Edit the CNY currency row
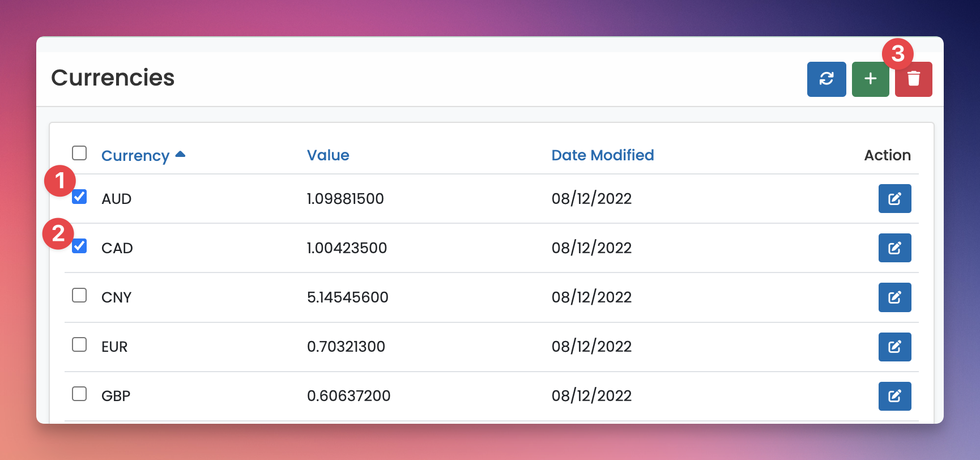The width and height of the screenshot is (980, 460). 894,297
